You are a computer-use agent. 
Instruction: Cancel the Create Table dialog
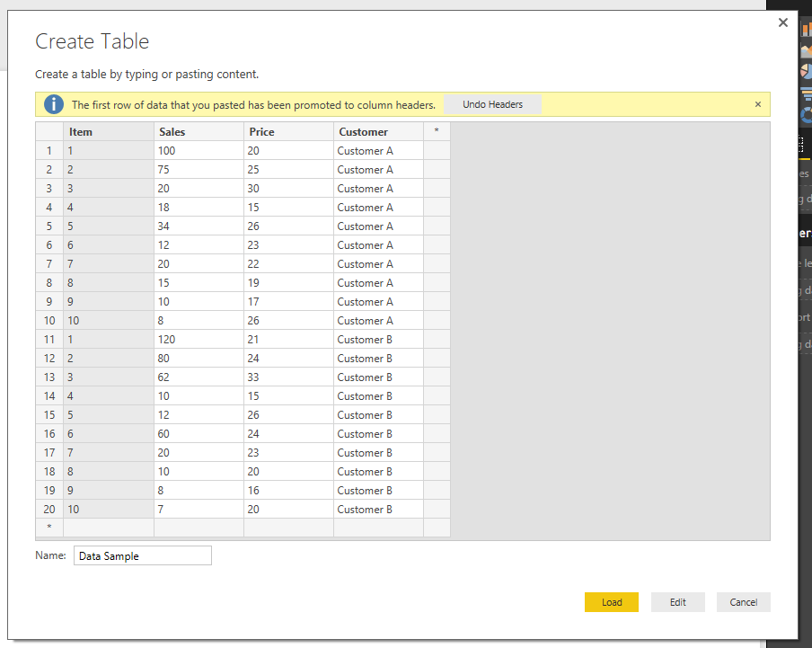coord(743,602)
